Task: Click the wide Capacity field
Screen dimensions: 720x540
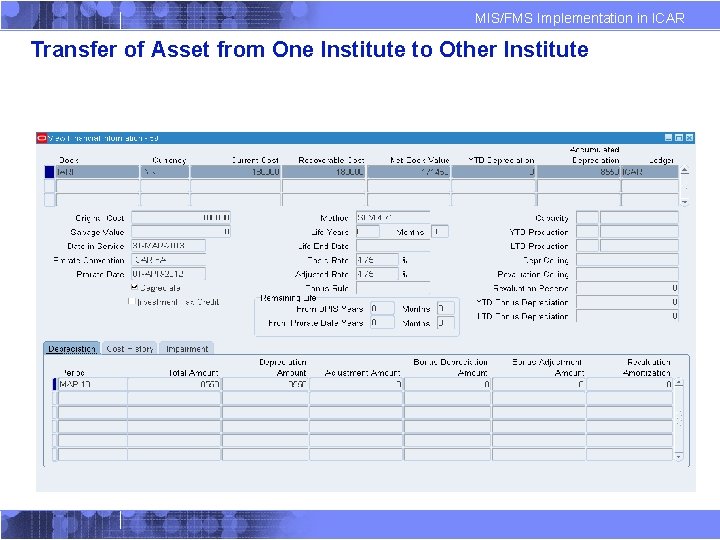Action: [x=639, y=218]
